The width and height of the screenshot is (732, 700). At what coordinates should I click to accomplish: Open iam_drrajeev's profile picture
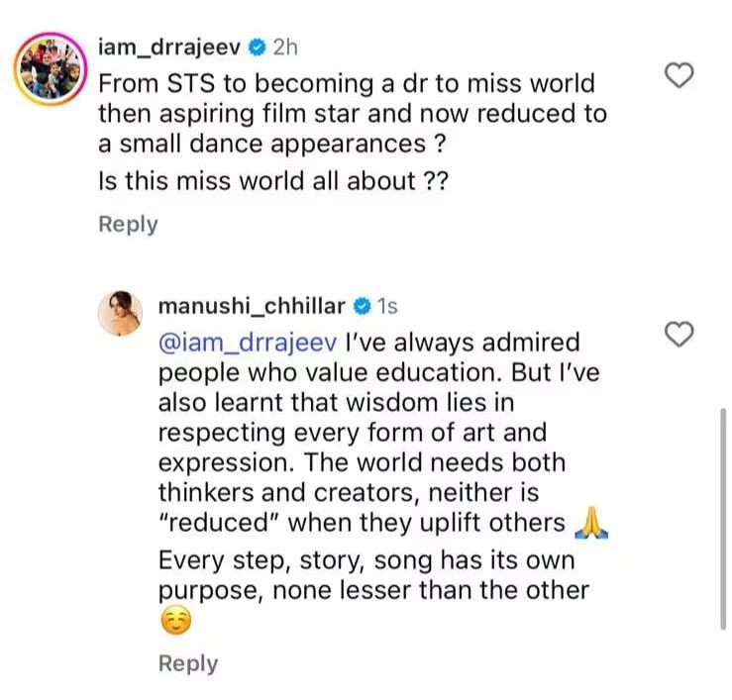[x=47, y=70]
